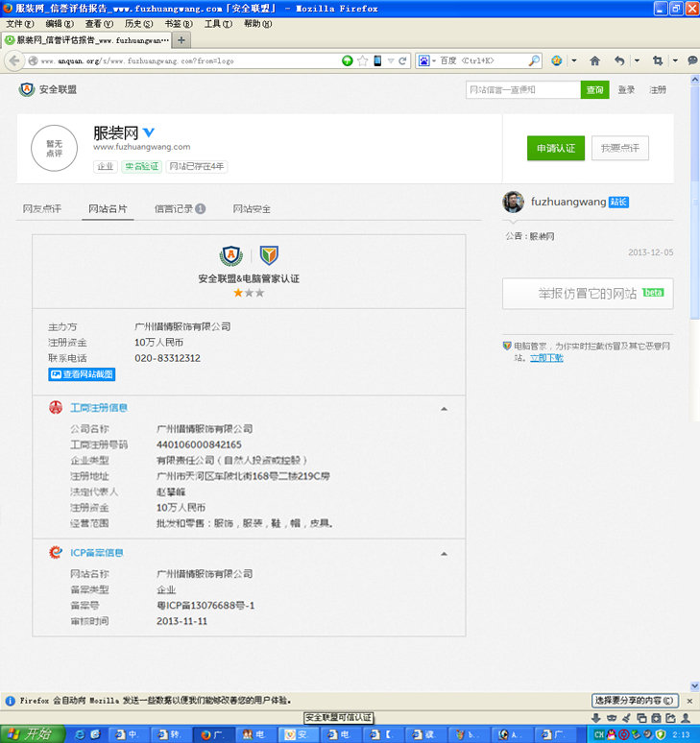Open the 编辑 menu
Viewport: 700px width, 743px height.
[x=60, y=24]
